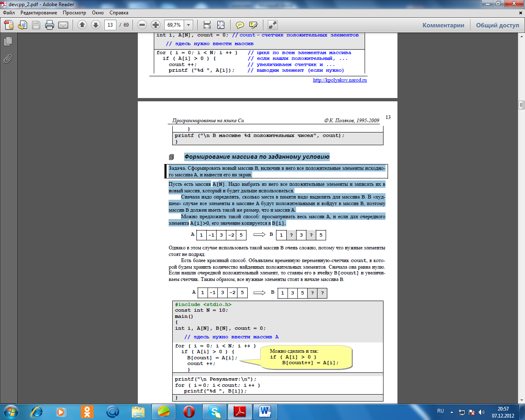Screen dimensions: 525x420
Task: Click the comment '// здесь нужно ввести массив A'
Action: pos(231,337)
